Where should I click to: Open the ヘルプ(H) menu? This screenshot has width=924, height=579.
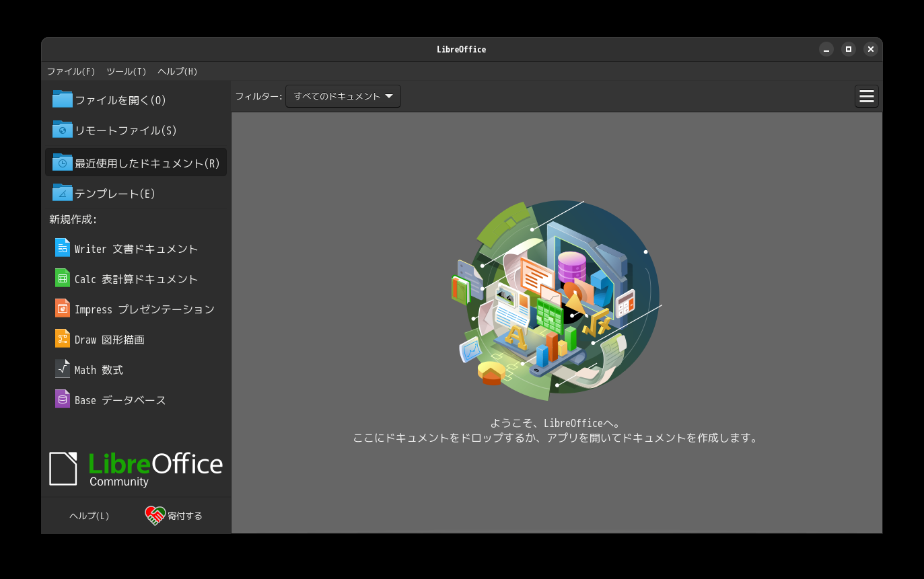(178, 71)
